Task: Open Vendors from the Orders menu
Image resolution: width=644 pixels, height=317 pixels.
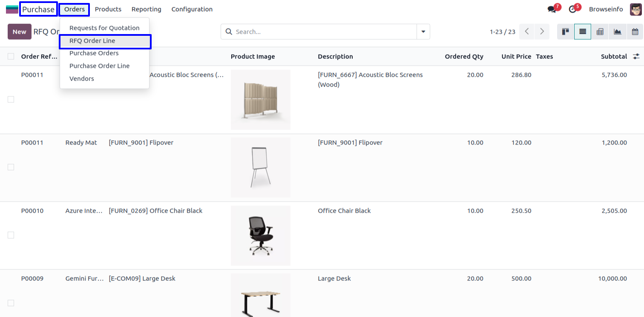Action: [82, 79]
